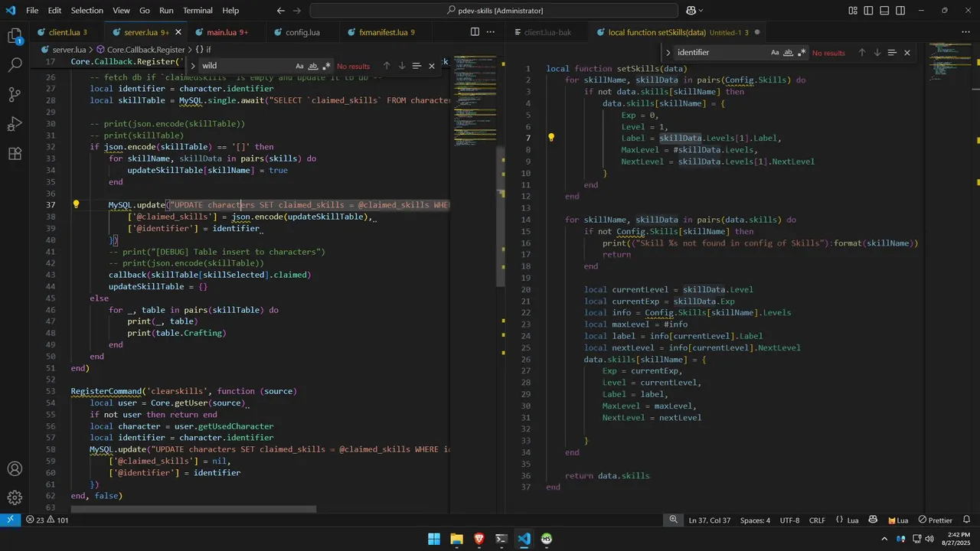Image resolution: width=980 pixels, height=551 pixels.
Task: Toggle Match Case in left find widget
Action: pyautogui.click(x=299, y=66)
